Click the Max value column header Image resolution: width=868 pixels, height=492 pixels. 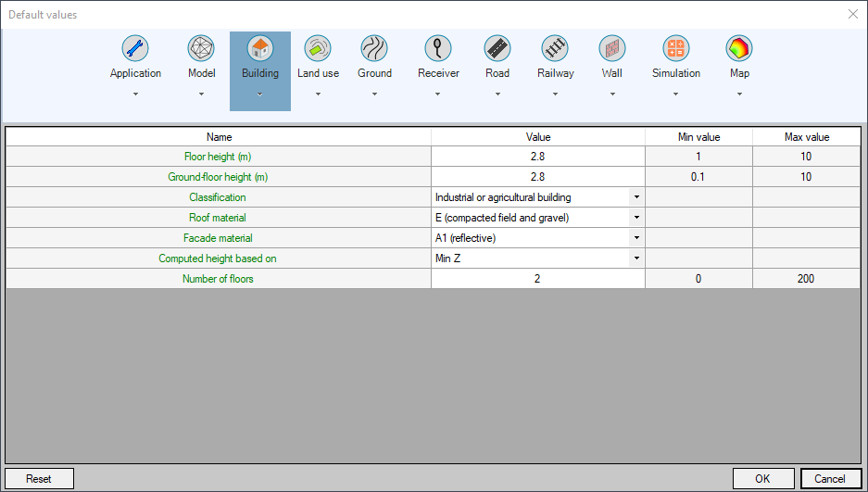(807, 137)
